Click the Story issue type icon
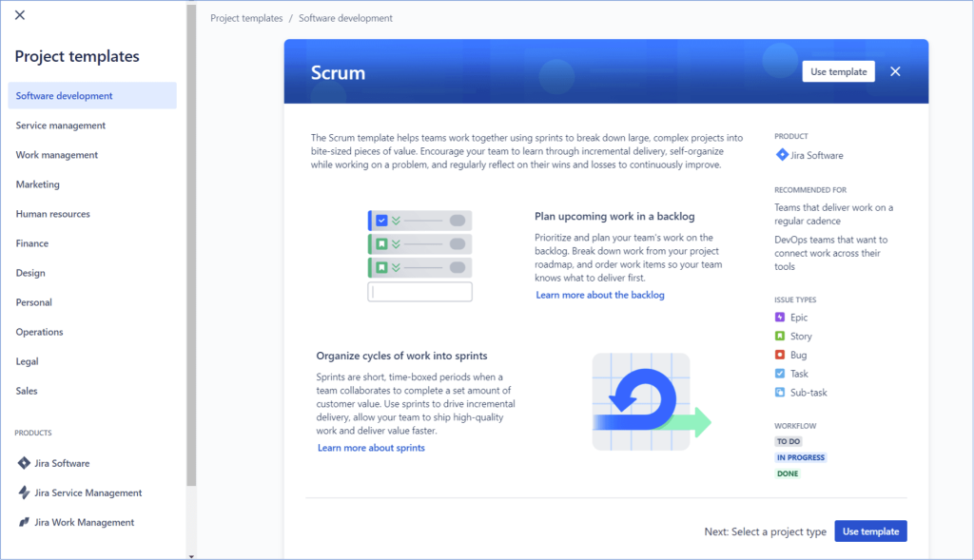The width and height of the screenshot is (974, 560). (x=780, y=336)
